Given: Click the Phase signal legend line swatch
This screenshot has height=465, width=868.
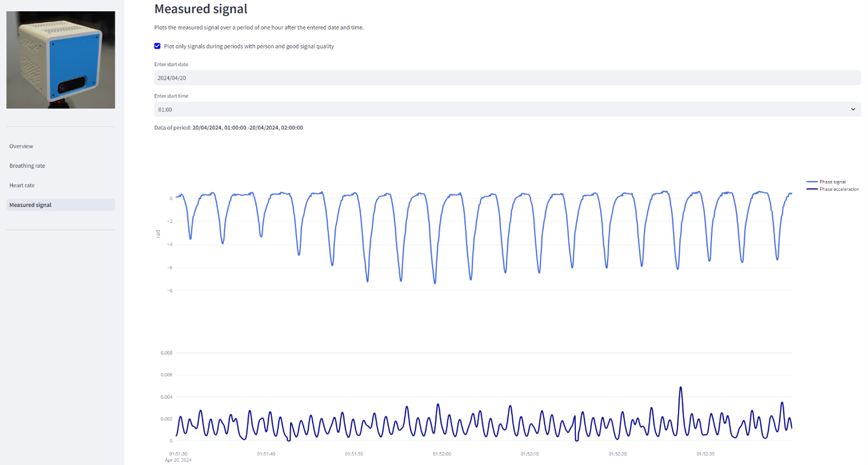Looking at the screenshot, I should pyautogui.click(x=812, y=182).
